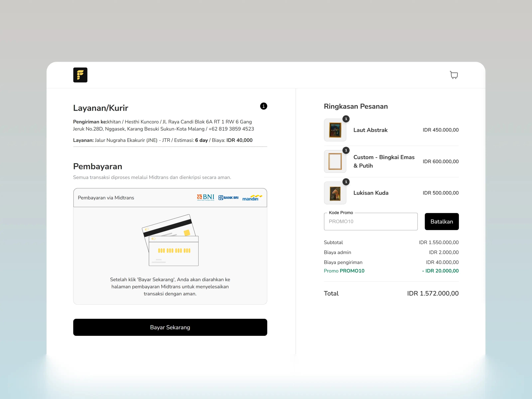This screenshot has height=399, width=532.
Task: Click the Midtrans encryption notice text
Action: 152,177
